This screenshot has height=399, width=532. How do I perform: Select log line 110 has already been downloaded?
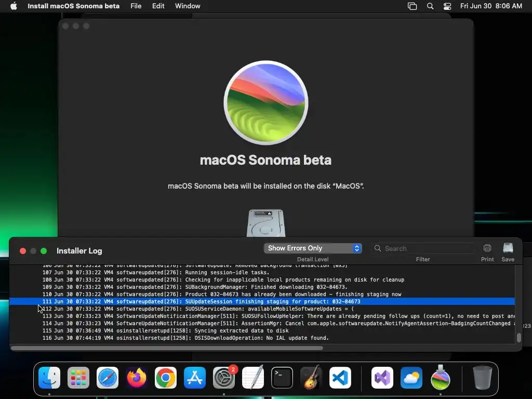tap(262, 294)
